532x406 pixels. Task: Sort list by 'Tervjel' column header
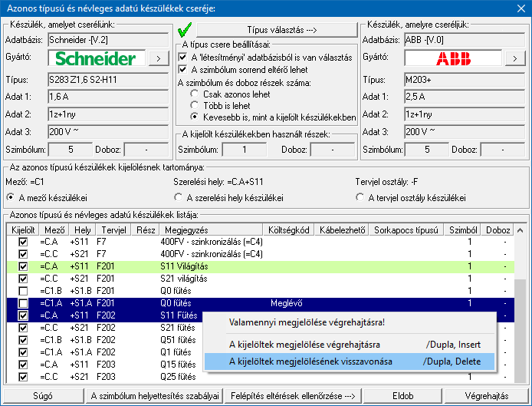tap(113, 230)
